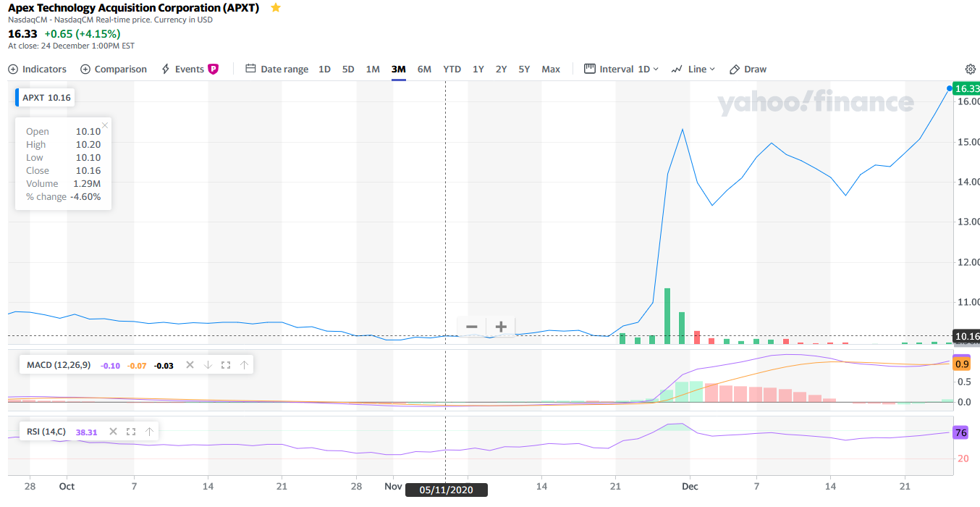Click the Volume 1.29M value
The width and height of the screenshot is (980, 507).
coord(86,184)
